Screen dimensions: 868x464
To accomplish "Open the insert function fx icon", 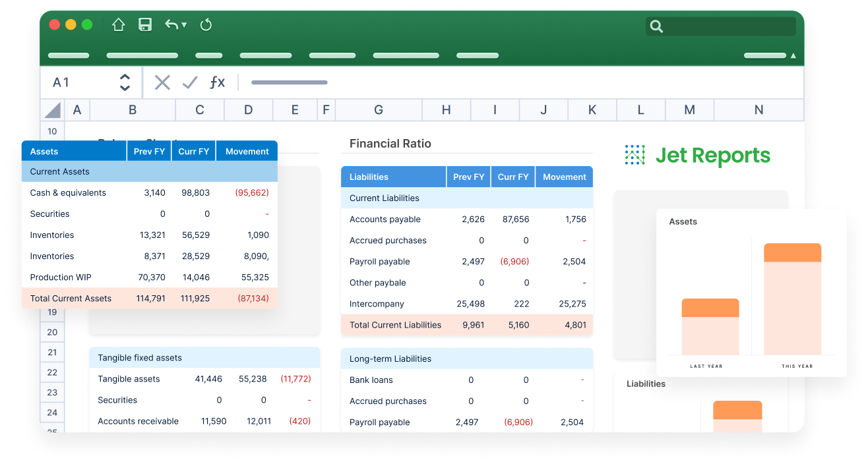I will pyautogui.click(x=217, y=82).
